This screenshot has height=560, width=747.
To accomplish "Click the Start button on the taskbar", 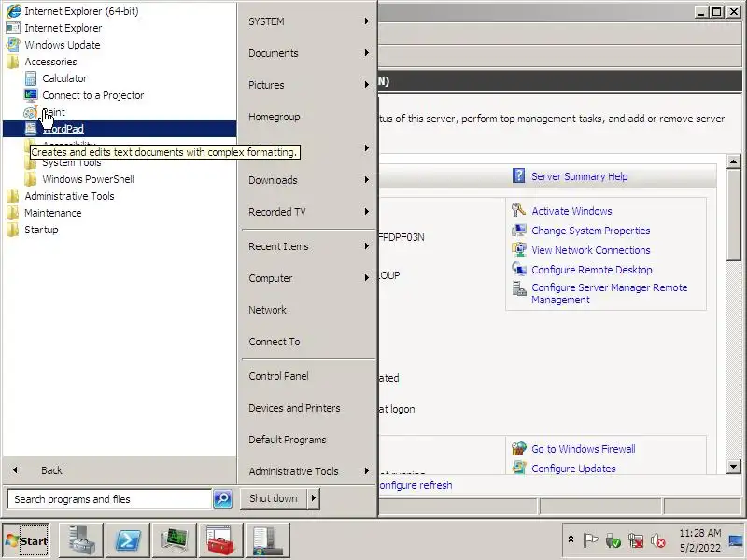I will [27, 540].
